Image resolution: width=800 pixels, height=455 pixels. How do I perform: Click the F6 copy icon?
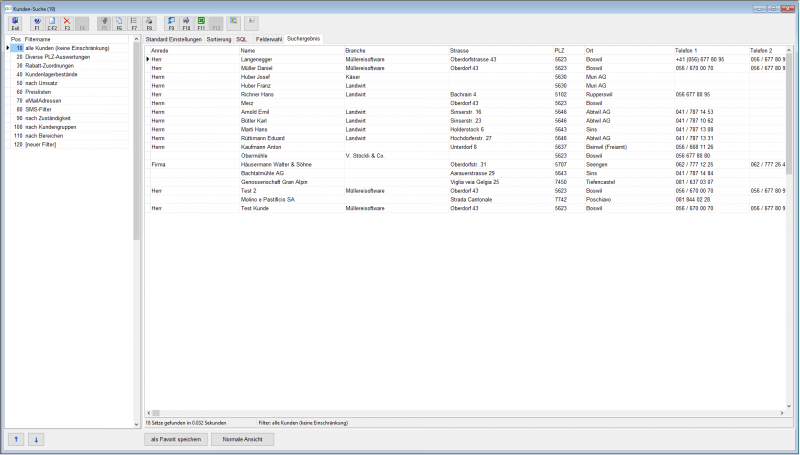coord(119,23)
